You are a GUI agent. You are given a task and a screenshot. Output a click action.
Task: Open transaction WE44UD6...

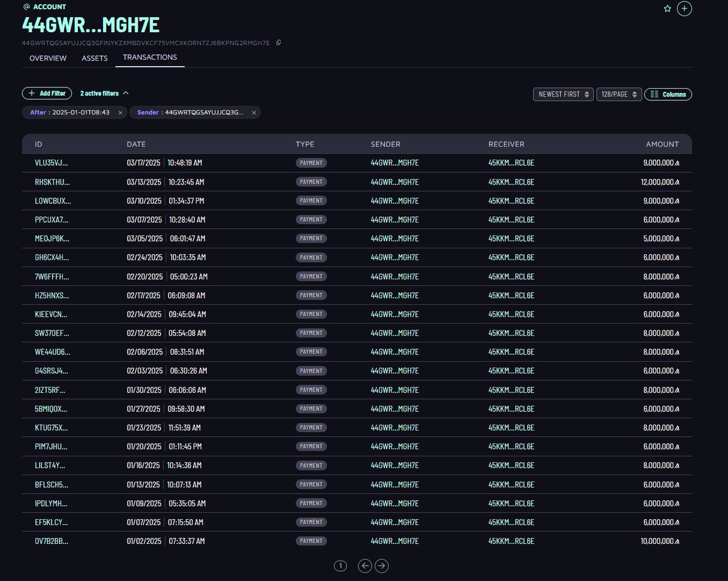click(x=53, y=352)
